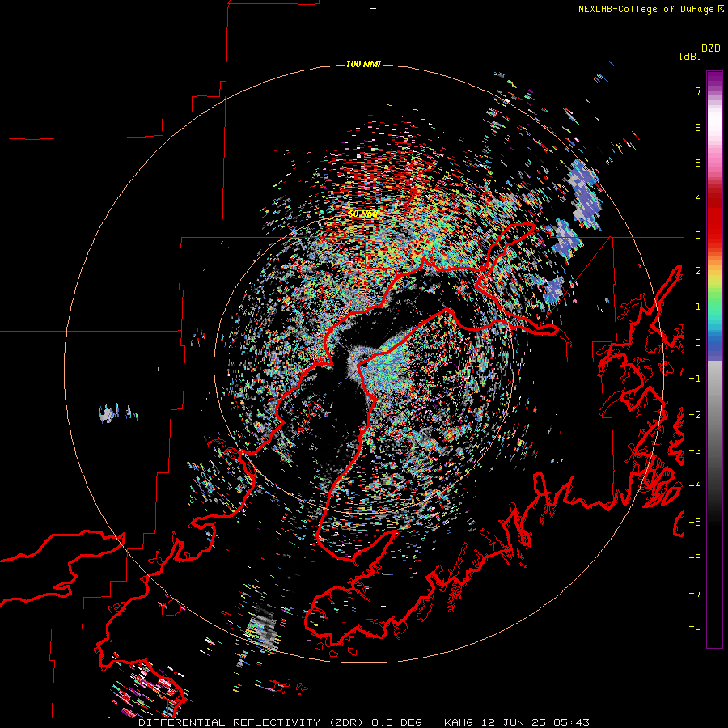Click the KAHG radar site identifier

click(x=458, y=722)
